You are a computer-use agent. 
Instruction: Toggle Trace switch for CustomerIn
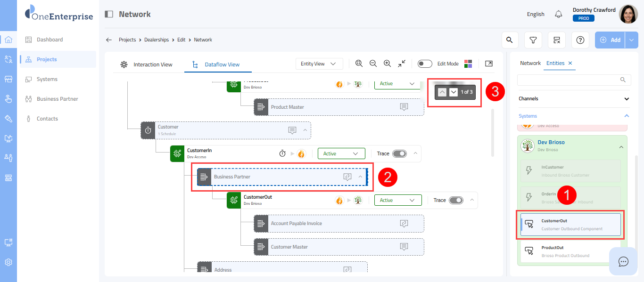click(399, 153)
